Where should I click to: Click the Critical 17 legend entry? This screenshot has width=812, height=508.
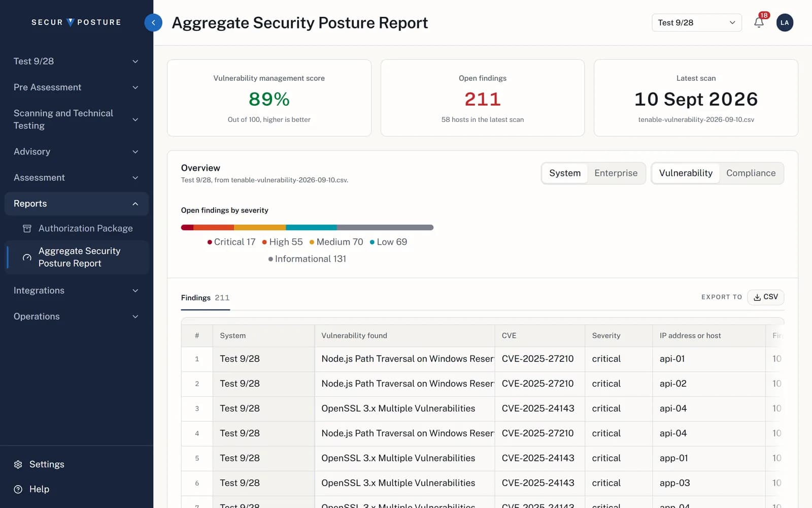click(231, 242)
